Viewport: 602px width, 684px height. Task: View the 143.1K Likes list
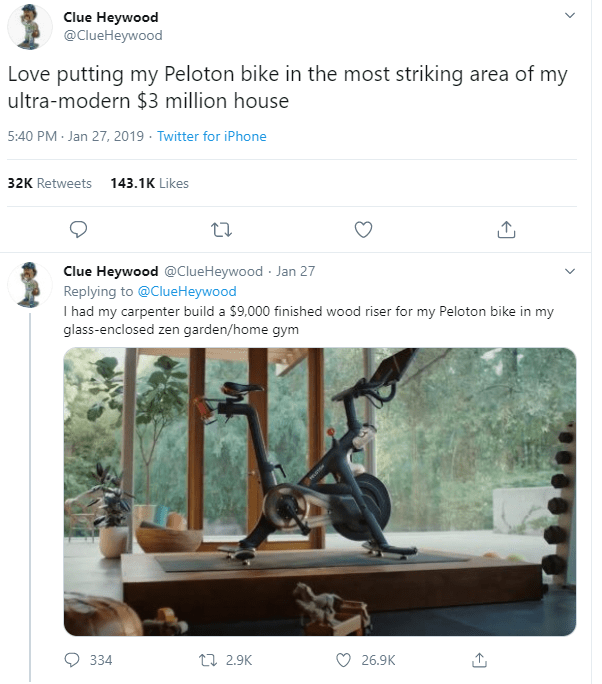[149, 183]
